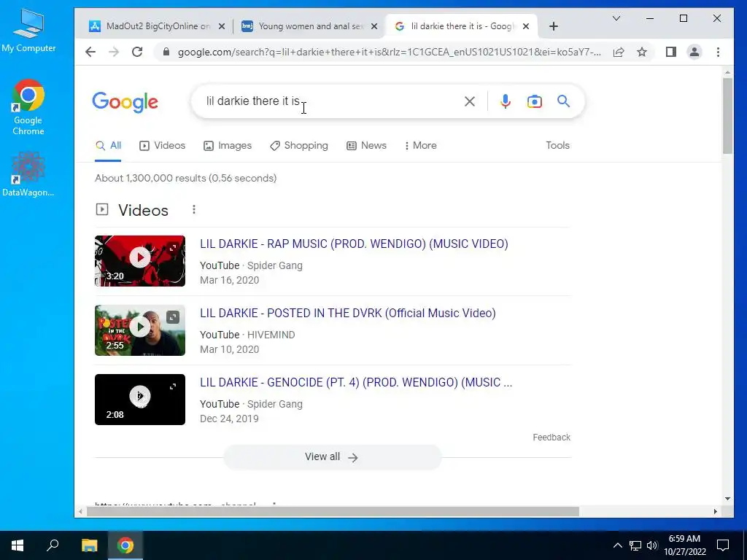The image size is (747, 560).
Task: Click the 'About 1,300,000 results' text
Action: pyautogui.click(x=185, y=178)
